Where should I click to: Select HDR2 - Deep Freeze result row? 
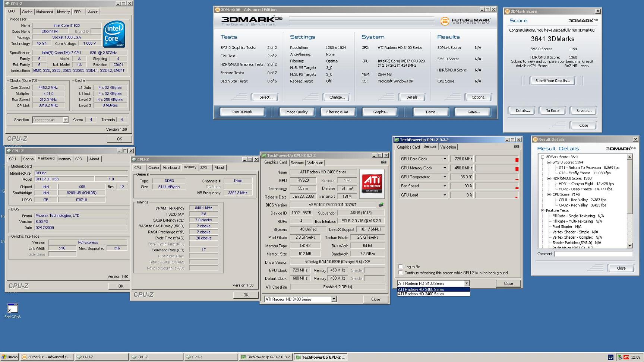click(585, 189)
